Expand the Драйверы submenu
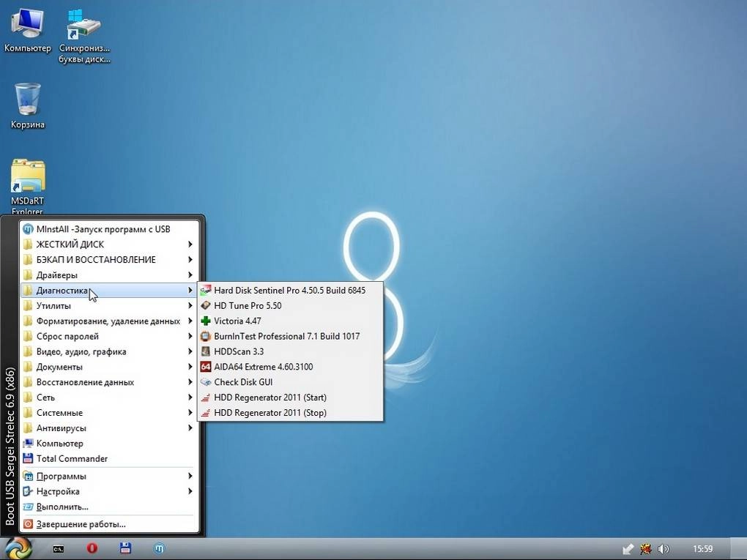Screen dimensions: 747x560 (x=109, y=275)
